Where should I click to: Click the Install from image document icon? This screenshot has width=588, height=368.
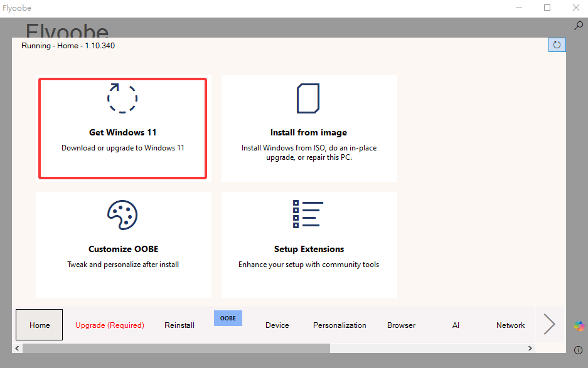[x=308, y=98]
